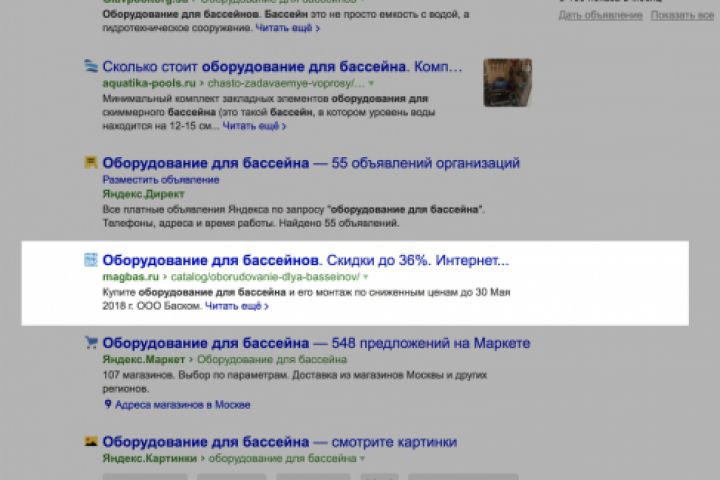Click text Телефоны, адреса и время работы
The image size is (720, 480).
pos(187,223)
